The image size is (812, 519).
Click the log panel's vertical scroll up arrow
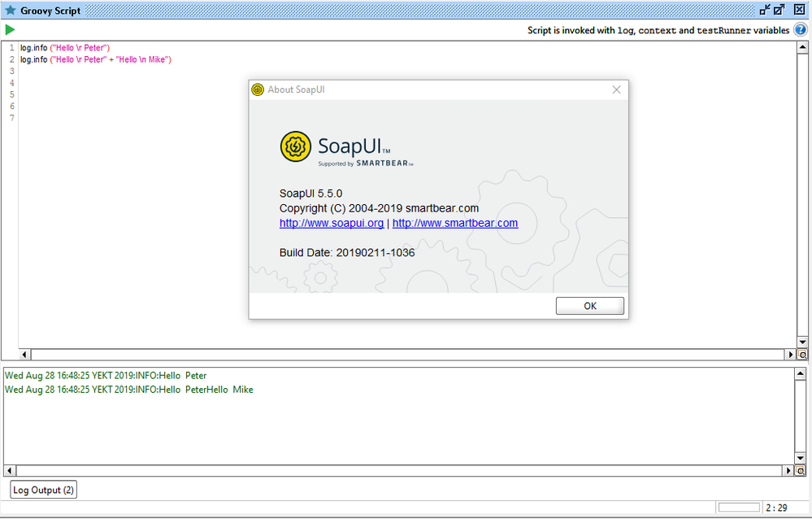tap(802, 374)
